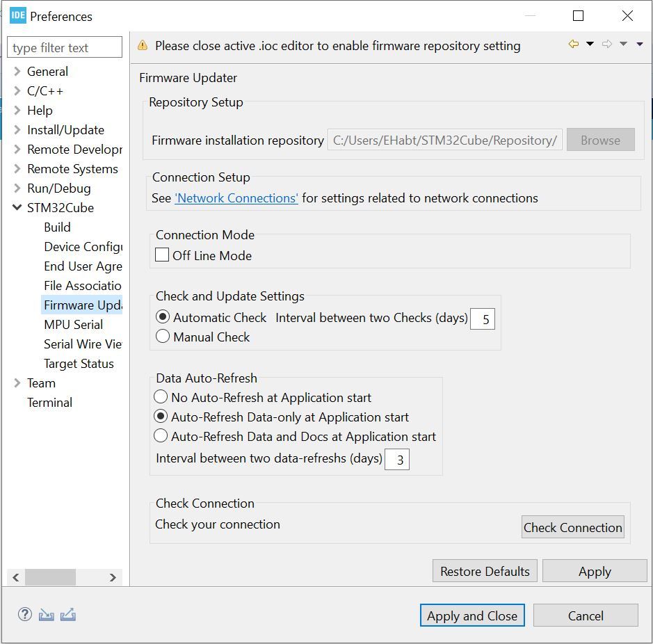Click the warning icon in the message banner
Image resolution: width=653 pixels, height=644 pixels.
coord(143,45)
